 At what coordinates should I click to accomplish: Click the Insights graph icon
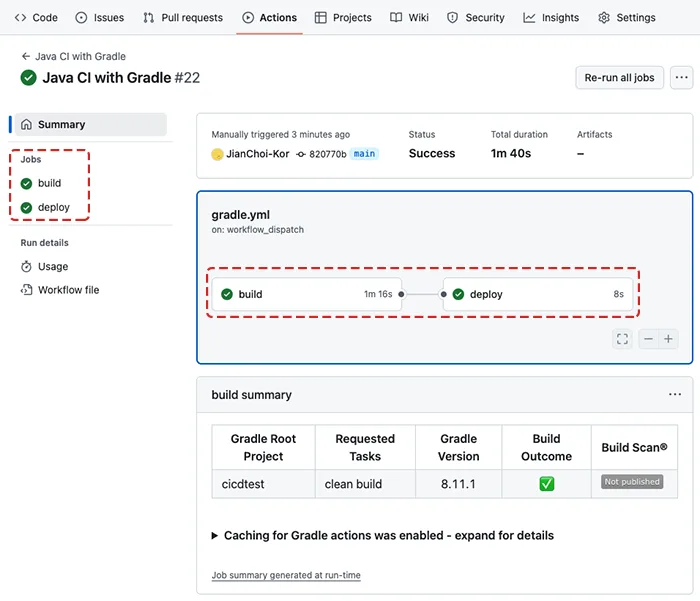click(529, 17)
